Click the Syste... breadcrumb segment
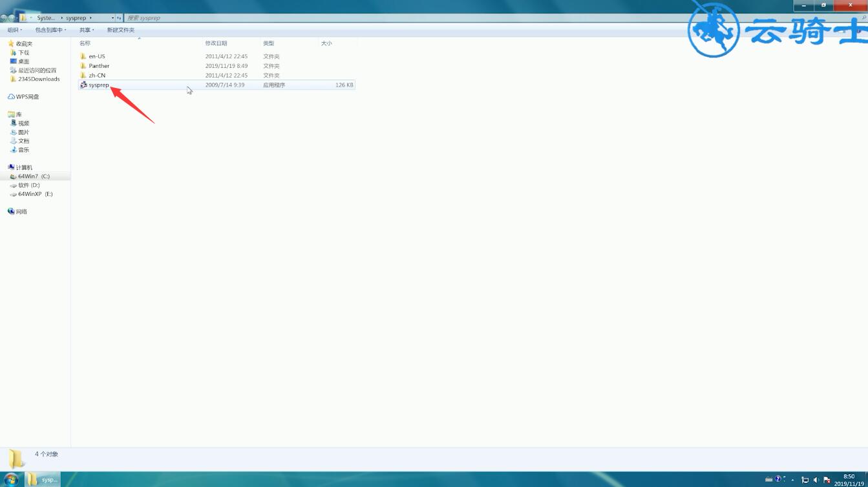 click(x=46, y=18)
